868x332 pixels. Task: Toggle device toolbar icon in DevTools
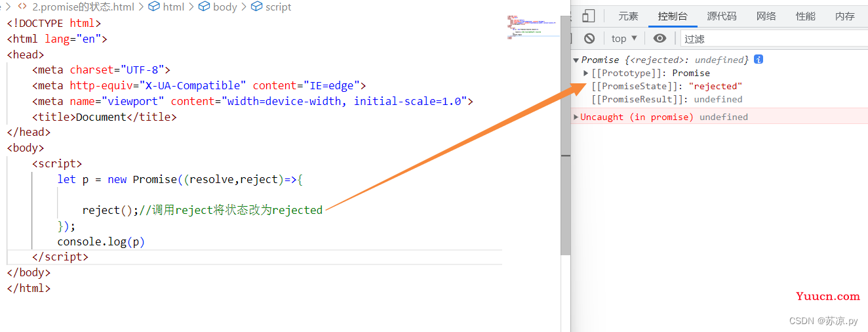click(588, 16)
